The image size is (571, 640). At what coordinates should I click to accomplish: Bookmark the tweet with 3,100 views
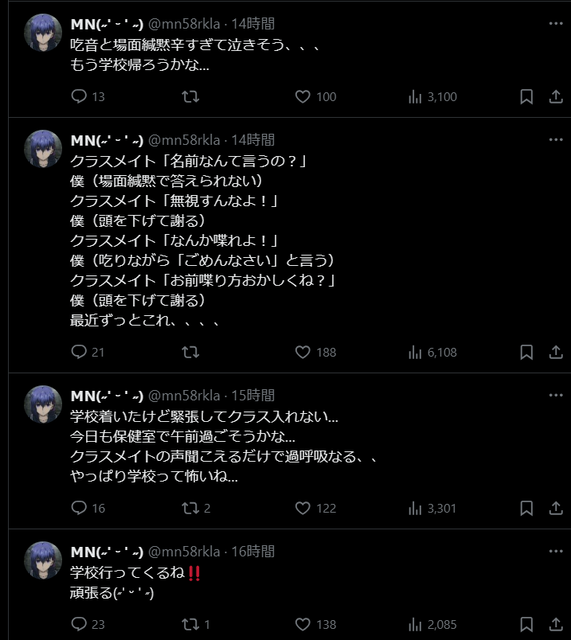526,96
